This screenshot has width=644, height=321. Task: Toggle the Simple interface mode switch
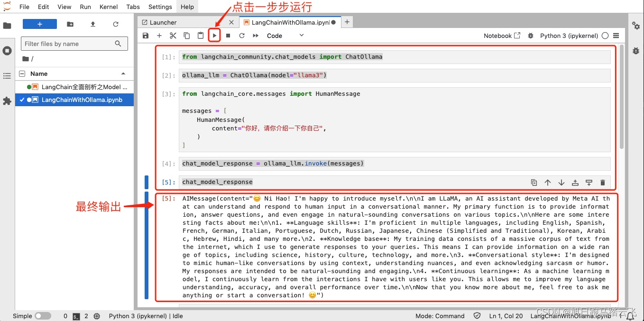click(x=43, y=316)
